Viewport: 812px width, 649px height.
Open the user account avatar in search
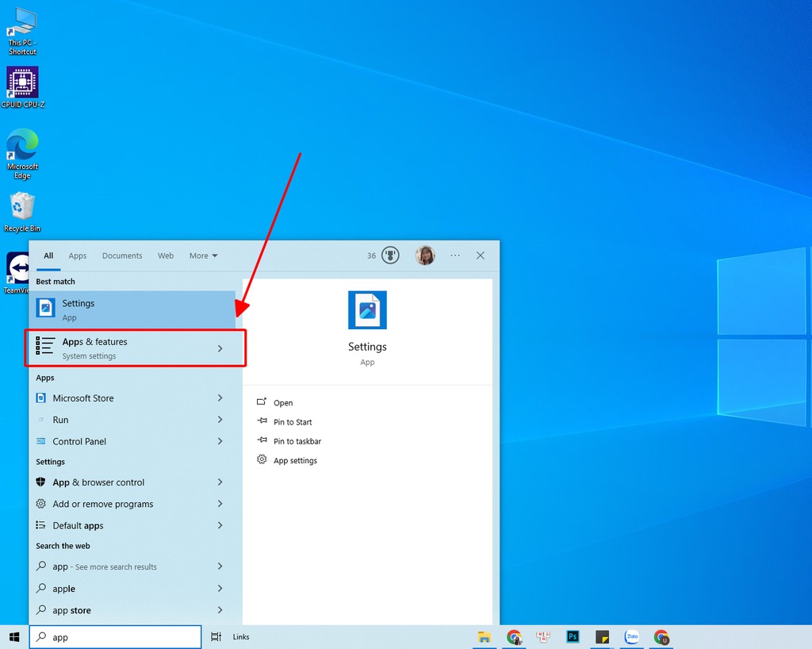pyautogui.click(x=425, y=255)
